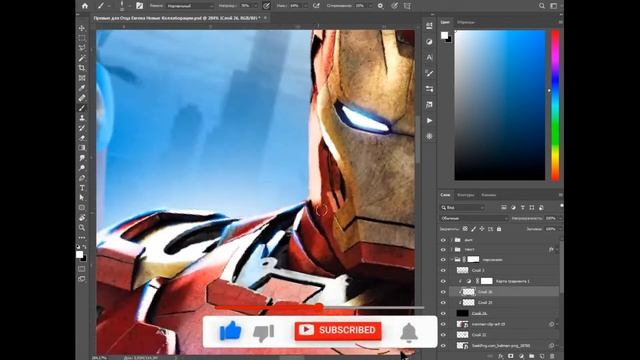Select the History Brush tool
The width and height of the screenshot is (640, 360).
coord(82,128)
